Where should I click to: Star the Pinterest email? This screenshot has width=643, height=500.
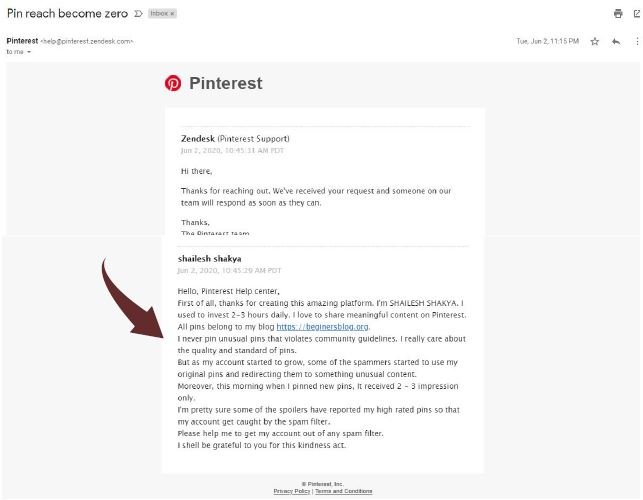click(x=595, y=41)
